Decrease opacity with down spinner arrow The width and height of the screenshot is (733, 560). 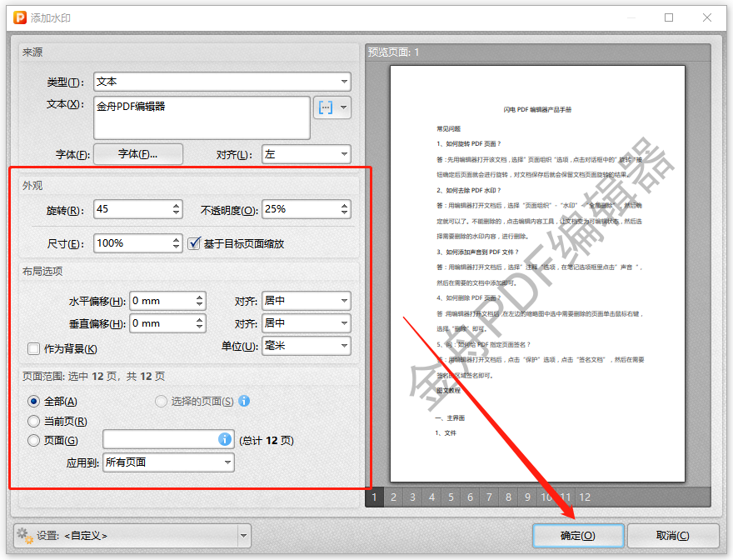coord(345,212)
